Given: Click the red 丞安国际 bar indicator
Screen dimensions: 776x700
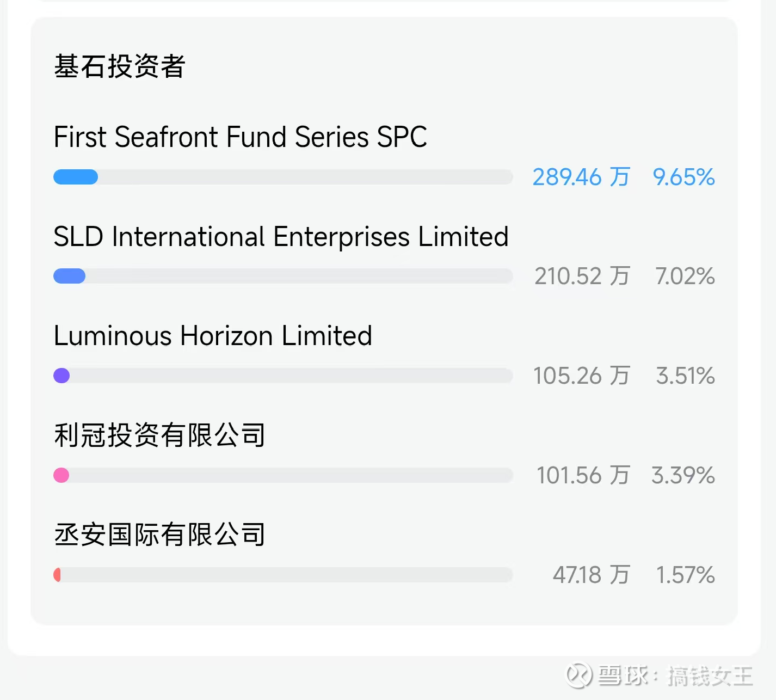Looking at the screenshot, I should 57,575.
